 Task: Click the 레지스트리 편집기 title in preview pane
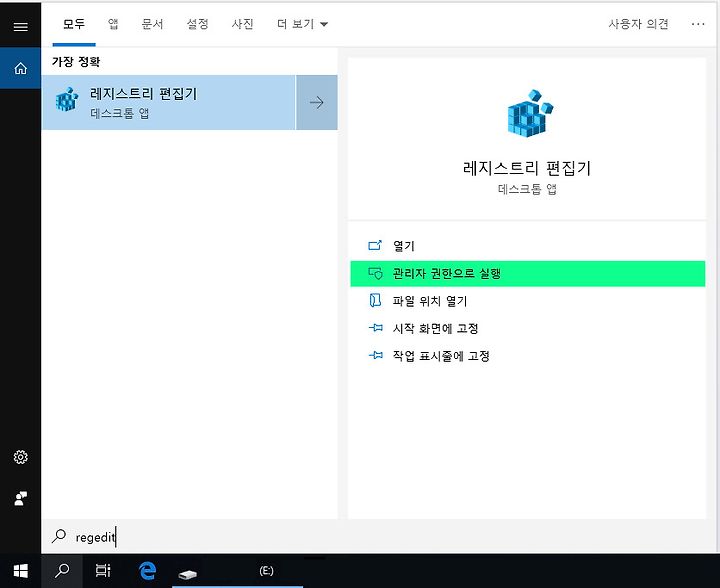click(527, 168)
